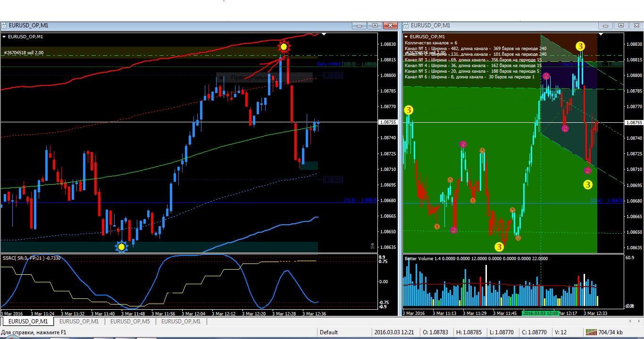Click the Для справки, нажмите F1 hint

pos(34,332)
